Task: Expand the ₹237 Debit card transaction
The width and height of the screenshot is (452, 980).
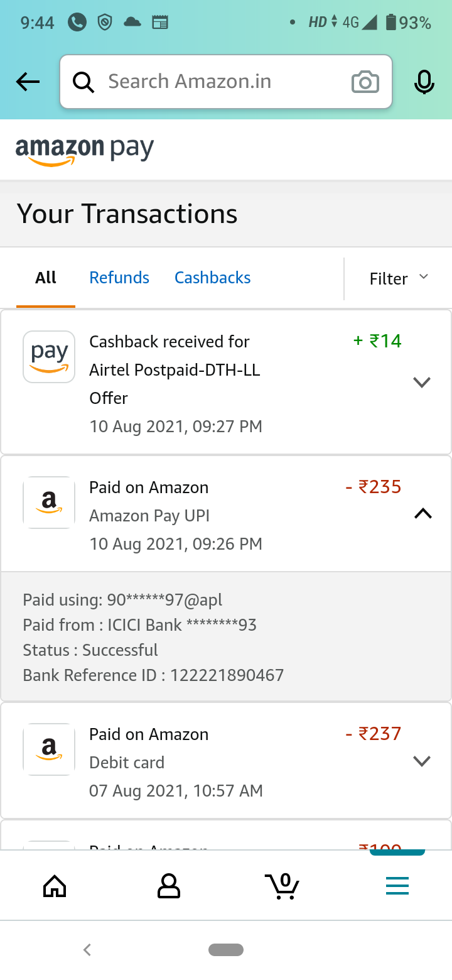Action: (x=422, y=761)
